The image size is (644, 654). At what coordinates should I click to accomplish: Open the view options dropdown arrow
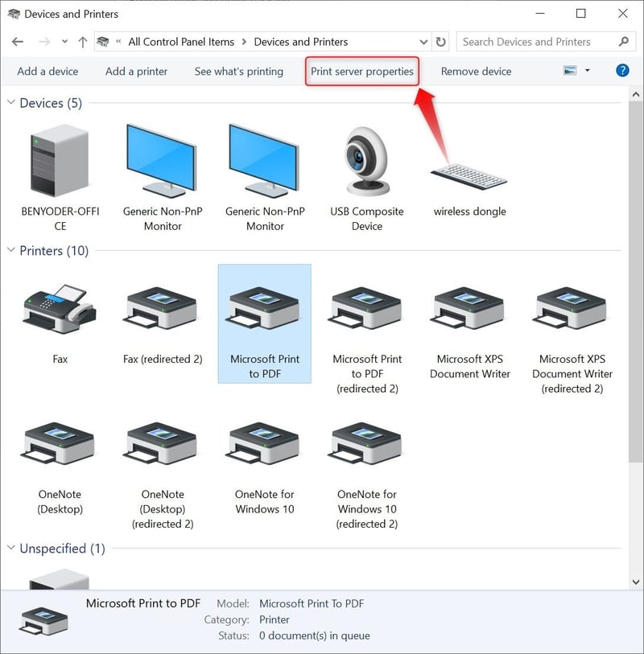[x=587, y=71]
